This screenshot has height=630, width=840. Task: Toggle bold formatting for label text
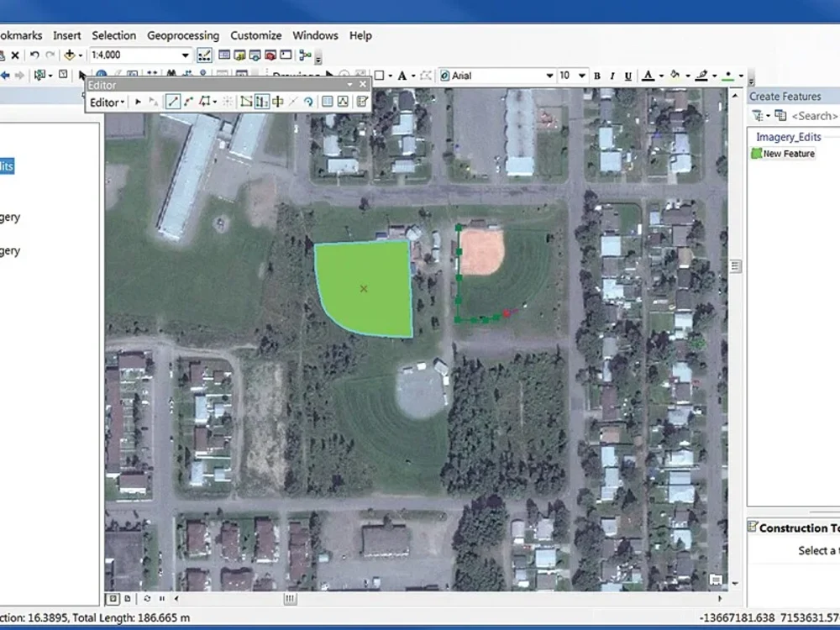(x=596, y=75)
